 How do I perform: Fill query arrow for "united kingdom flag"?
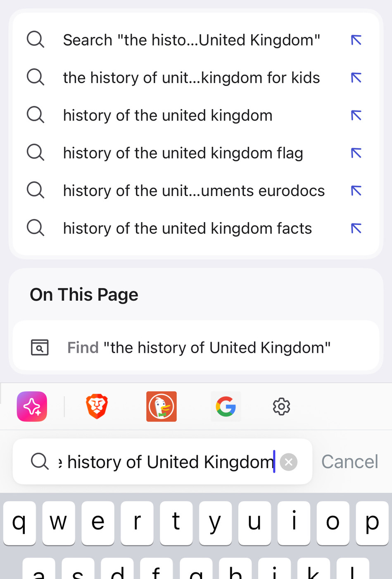pos(356,153)
